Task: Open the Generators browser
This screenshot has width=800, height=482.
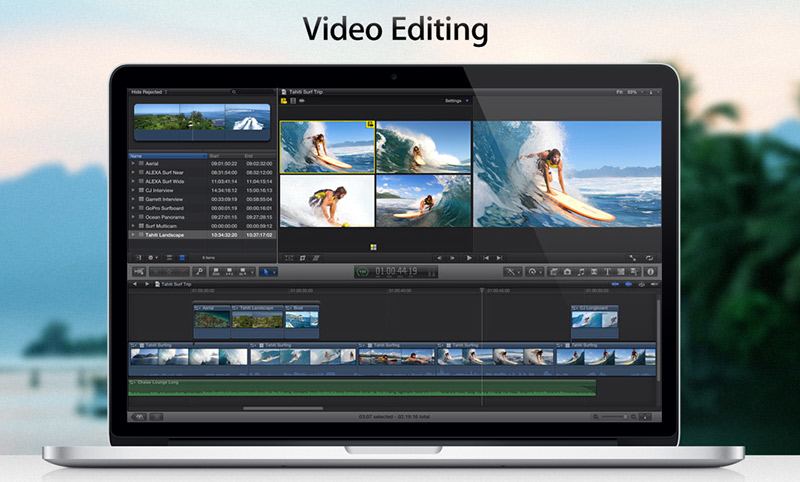Action: pyautogui.click(x=621, y=272)
